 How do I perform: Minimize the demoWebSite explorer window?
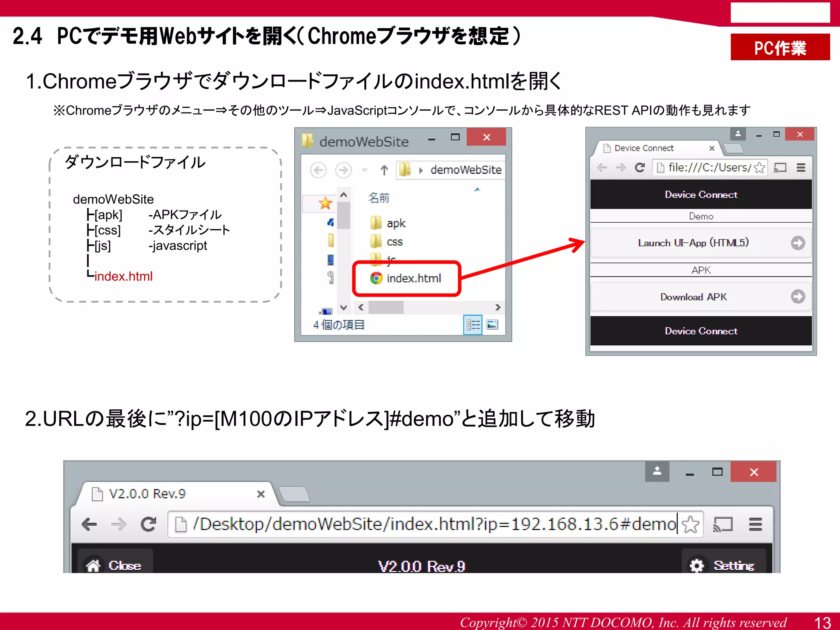click(x=431, y=139)
